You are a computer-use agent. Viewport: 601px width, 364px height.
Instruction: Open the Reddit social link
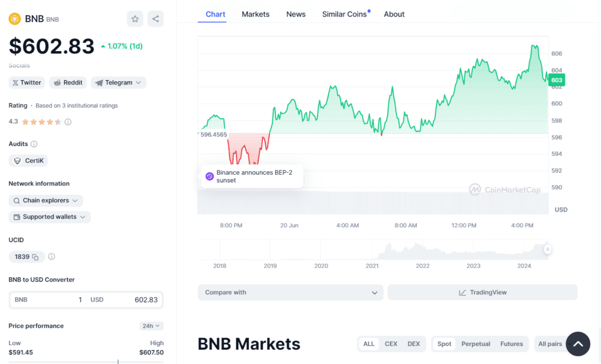tap(68, 83)
